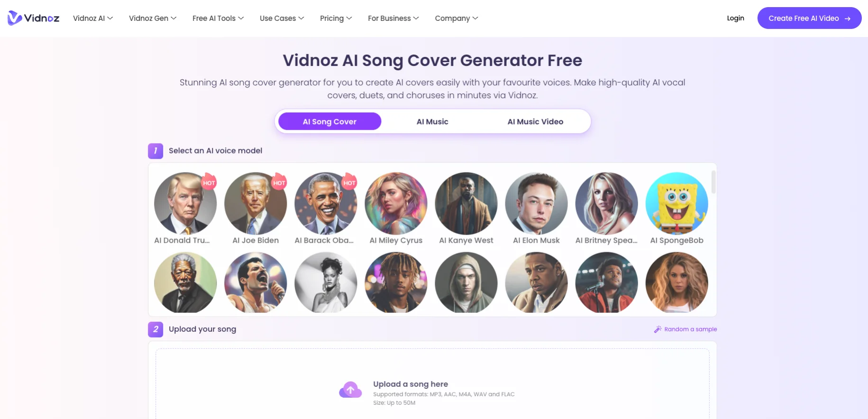
Task: Open the Pricing dropdown
Action: click(336, 18)
